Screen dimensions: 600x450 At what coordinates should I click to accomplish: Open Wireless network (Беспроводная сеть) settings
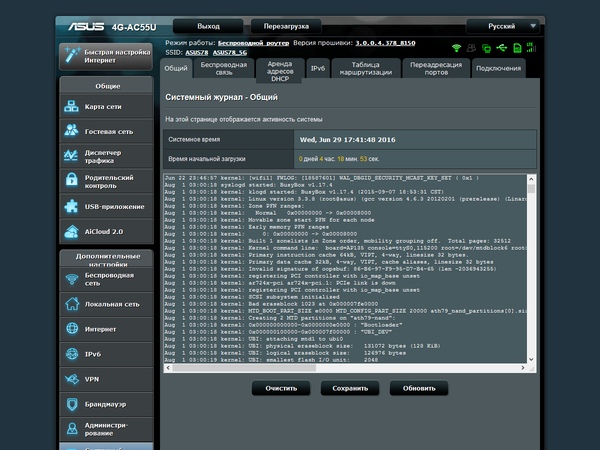click(108, 279)
